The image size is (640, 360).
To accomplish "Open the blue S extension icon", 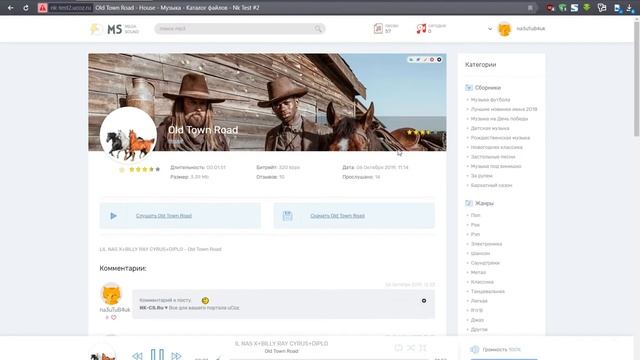I will 574,8.
